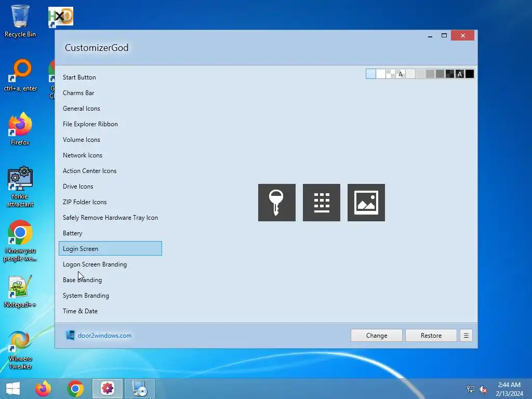Choose the dark 'A' background swatch
Screen dimensions: 532x399
[459, 74]
